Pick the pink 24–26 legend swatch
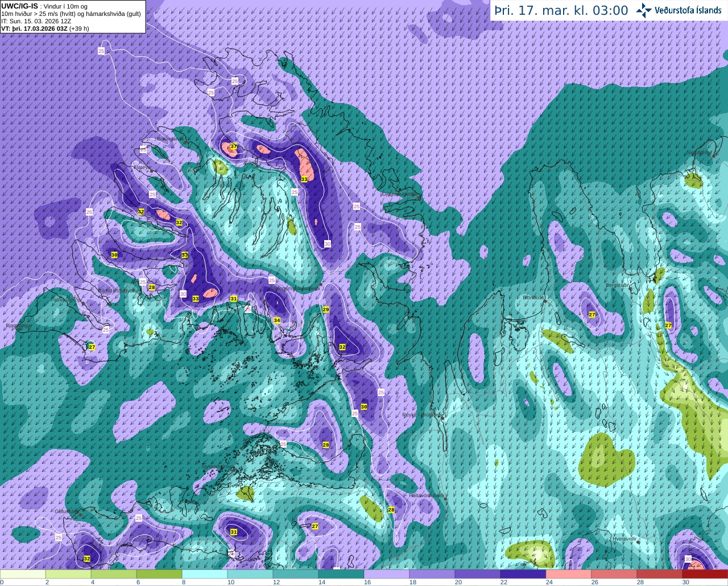The width and height of the screenshot is (728, 586). coord(569,574)
